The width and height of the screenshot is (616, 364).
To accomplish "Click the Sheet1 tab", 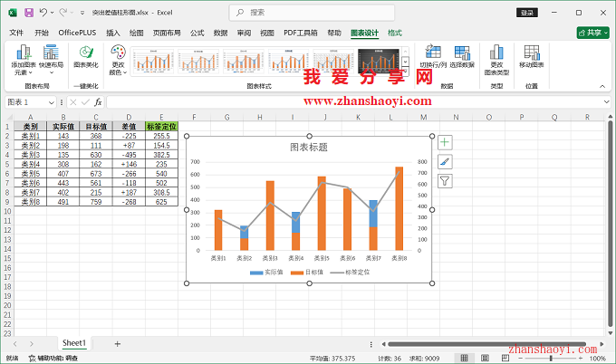I will pyautogui.click(x=74, y=343).
